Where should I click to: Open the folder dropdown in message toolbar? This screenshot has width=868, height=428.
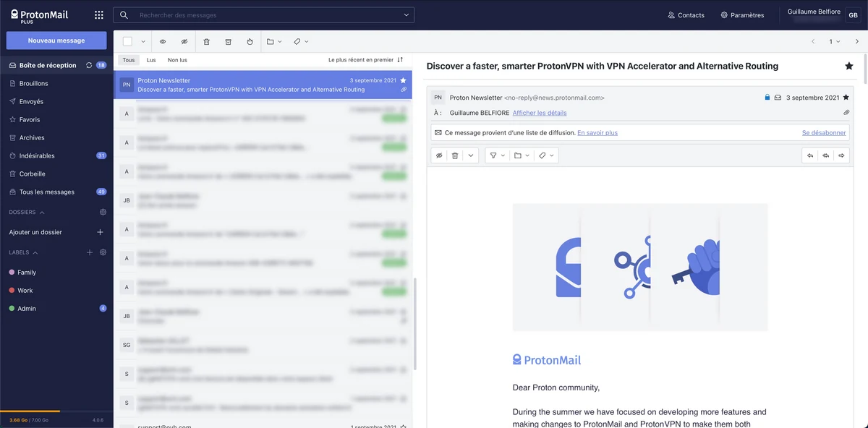click(x=522, y=155)
